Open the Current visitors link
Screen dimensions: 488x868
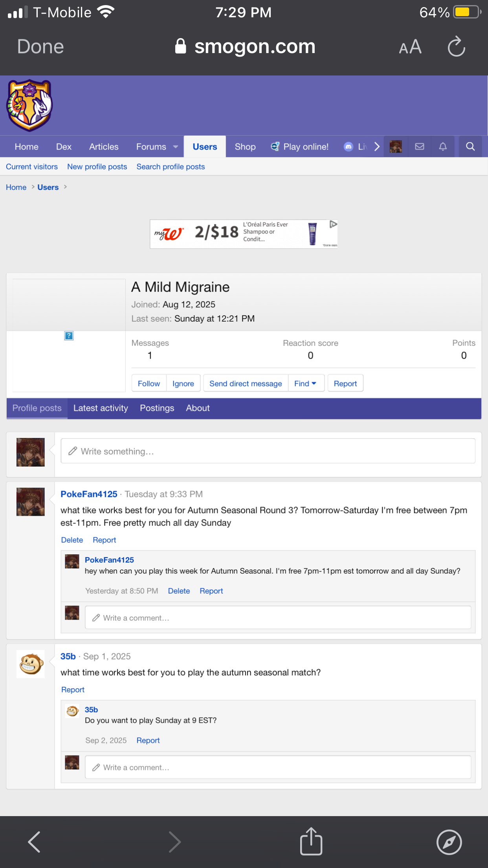click(32, 167)
